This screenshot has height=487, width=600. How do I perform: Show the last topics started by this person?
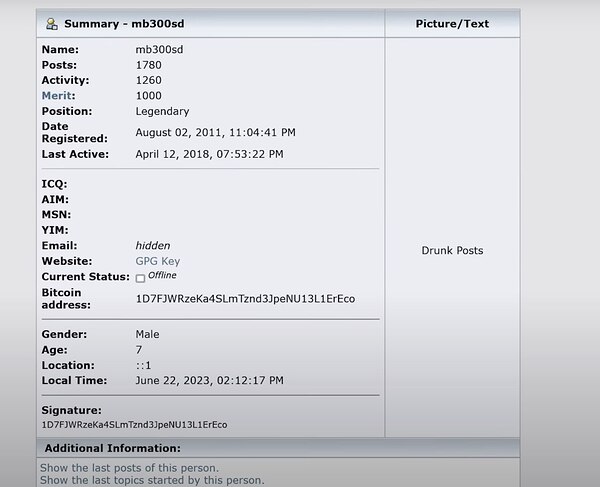click(x=152, y=480)
